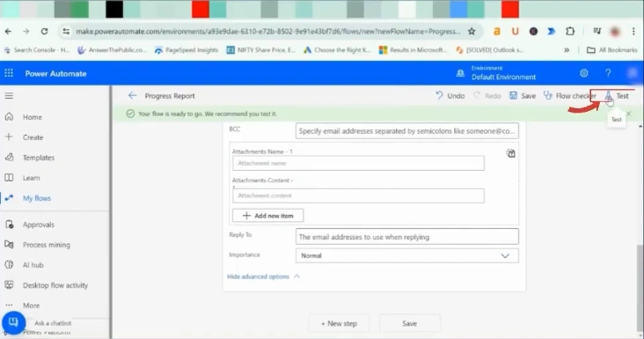
Task: Click the bottom Save button
Action: (409, 323)
